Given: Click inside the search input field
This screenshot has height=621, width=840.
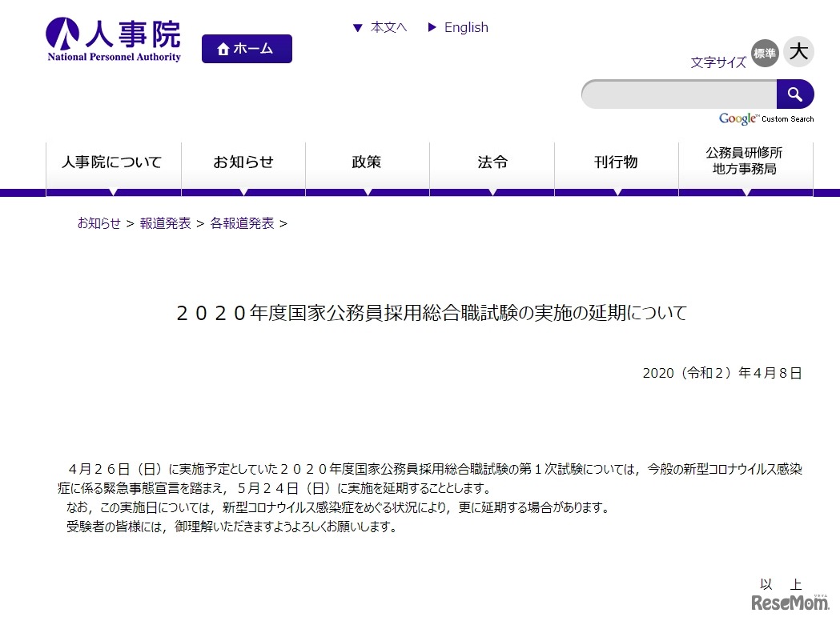Looking at the screenshot, I should [677, 94].
